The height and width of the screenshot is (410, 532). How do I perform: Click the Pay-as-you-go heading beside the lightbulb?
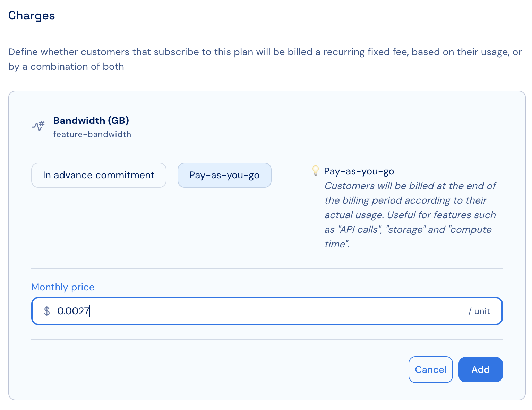tap(359, 171)
